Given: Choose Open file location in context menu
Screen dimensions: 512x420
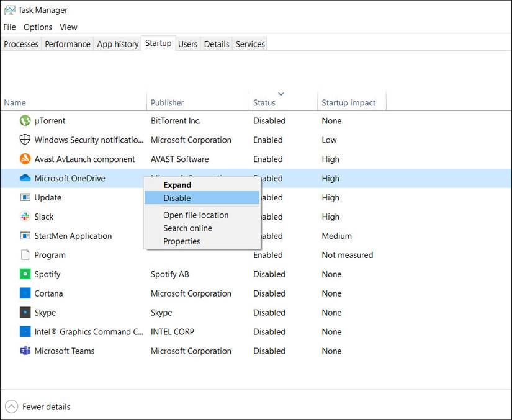Looking at the screenshot, I should 202,215.
